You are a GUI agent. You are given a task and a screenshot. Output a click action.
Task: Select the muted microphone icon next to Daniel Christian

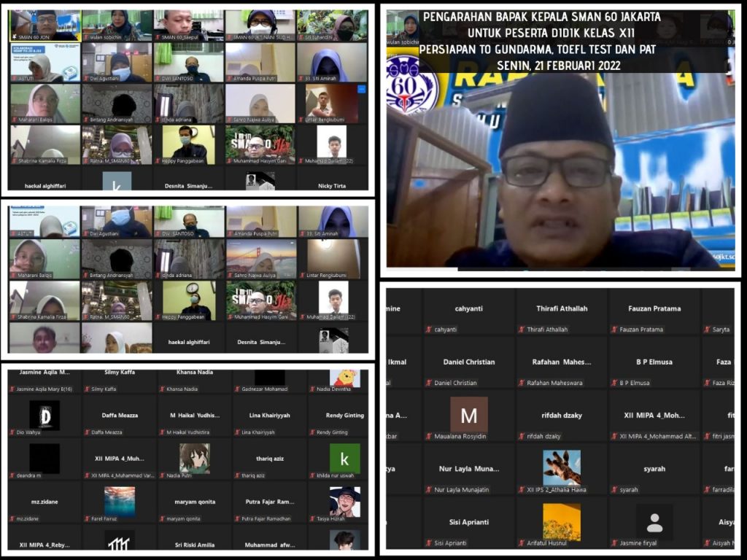428,383
